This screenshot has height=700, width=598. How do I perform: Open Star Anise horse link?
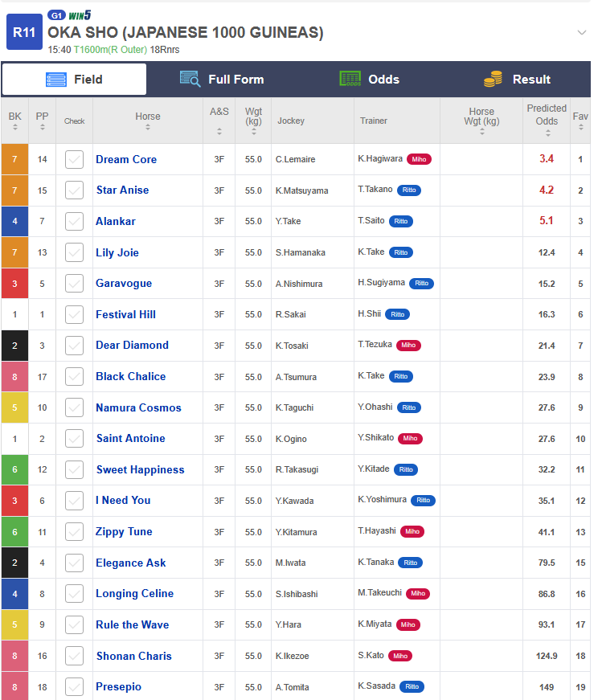click(x=123, y=190)
